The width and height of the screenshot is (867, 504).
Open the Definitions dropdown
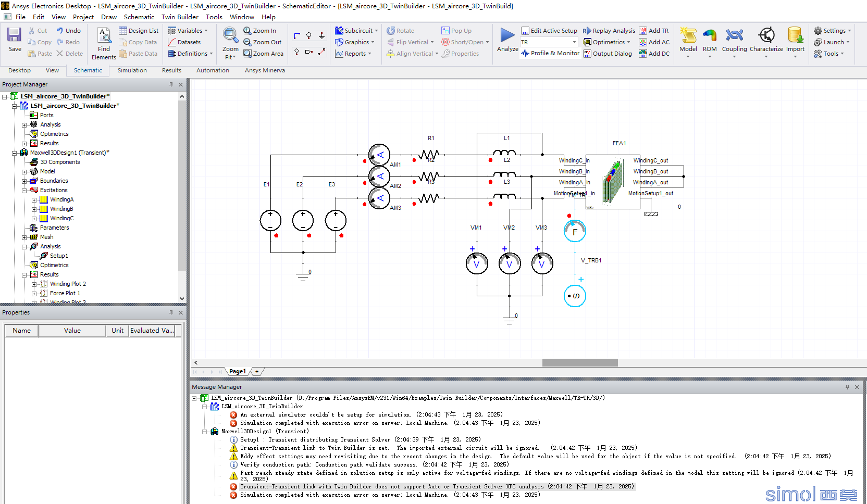[x=190, y=54]
